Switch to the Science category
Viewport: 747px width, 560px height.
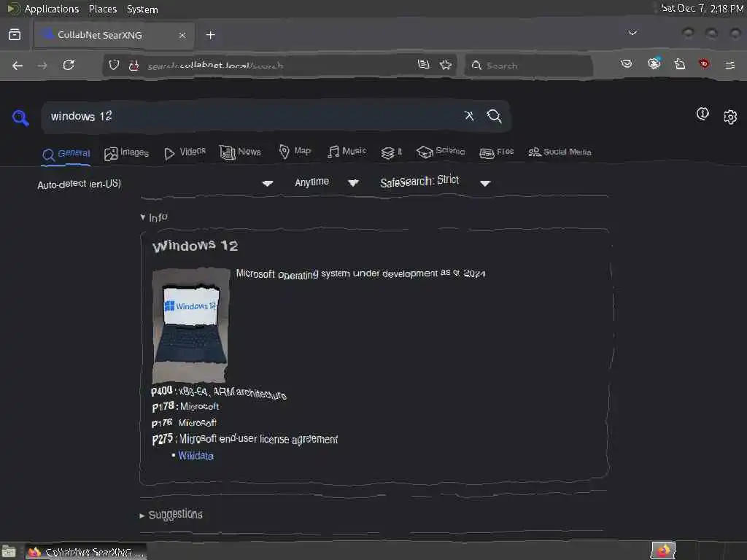pos(441,152)
